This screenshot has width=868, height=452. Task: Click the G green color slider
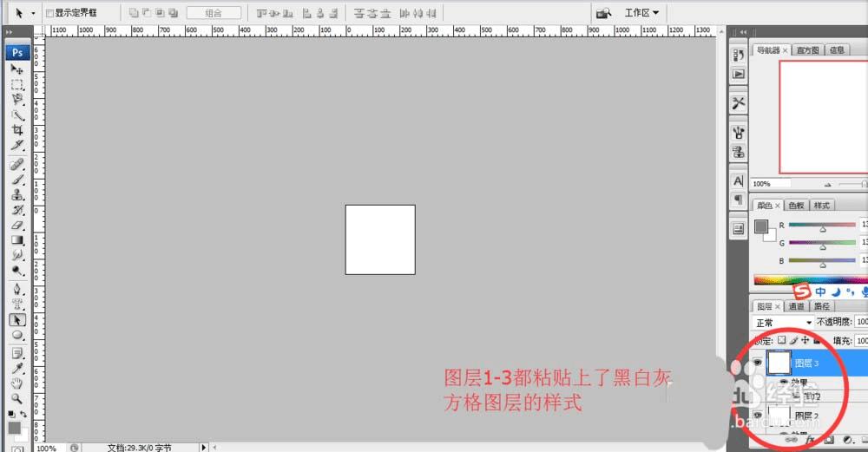(x=822, y=242)
